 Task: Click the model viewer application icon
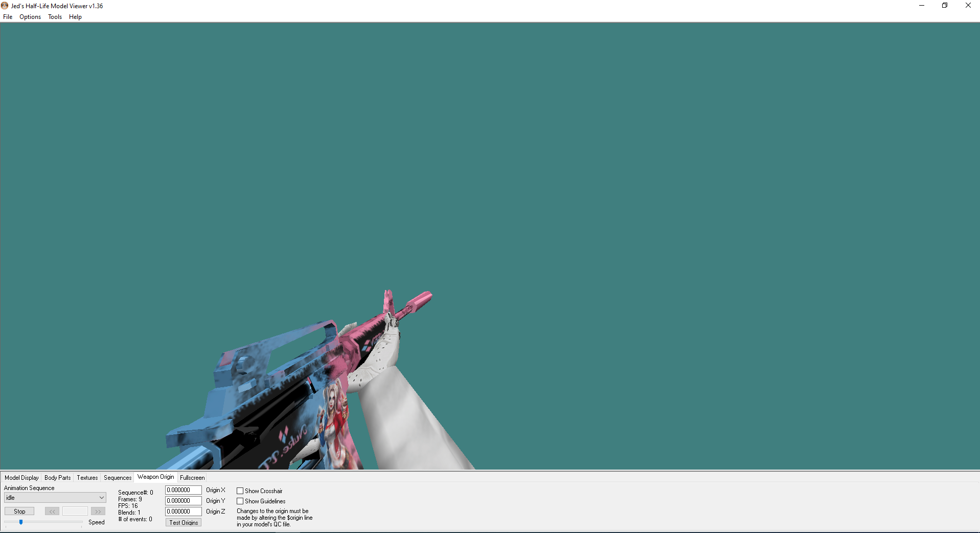[x=5, y=6]
